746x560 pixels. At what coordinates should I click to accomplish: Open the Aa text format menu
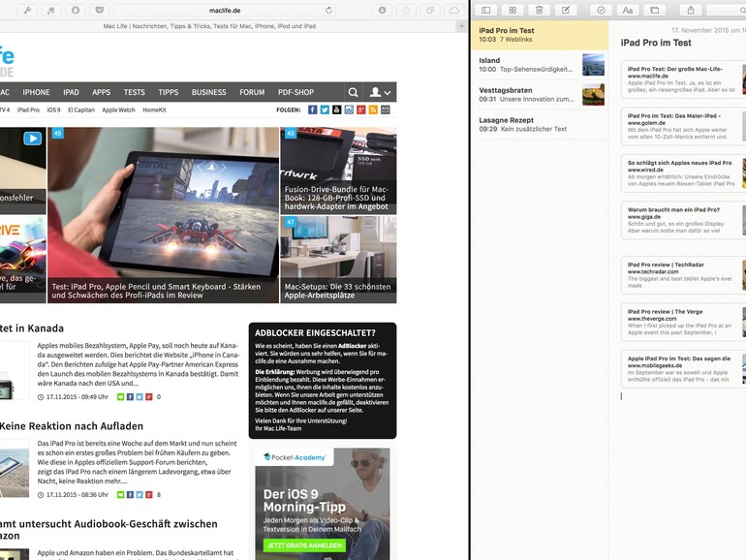(x=628, y=10)
